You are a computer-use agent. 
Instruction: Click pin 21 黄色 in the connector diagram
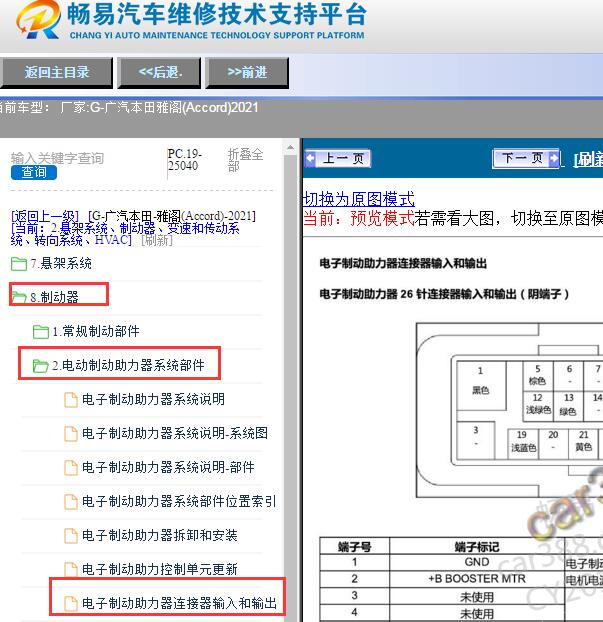pos(583,442)
